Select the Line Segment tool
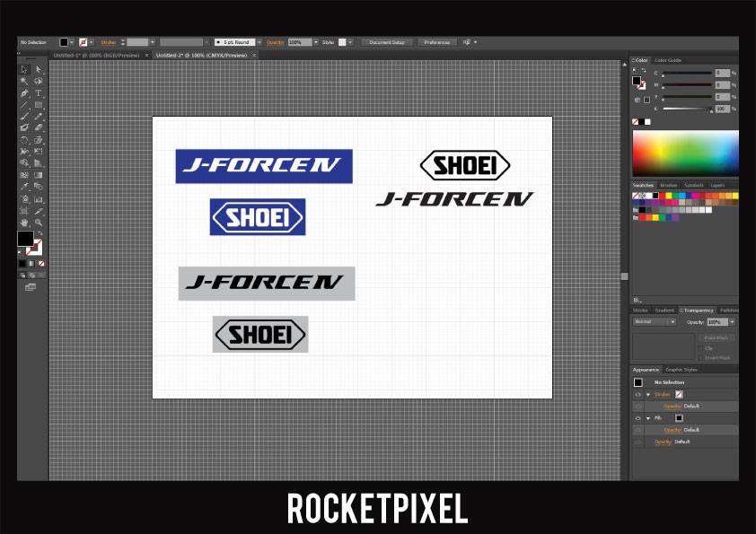 tap(24, 105)
